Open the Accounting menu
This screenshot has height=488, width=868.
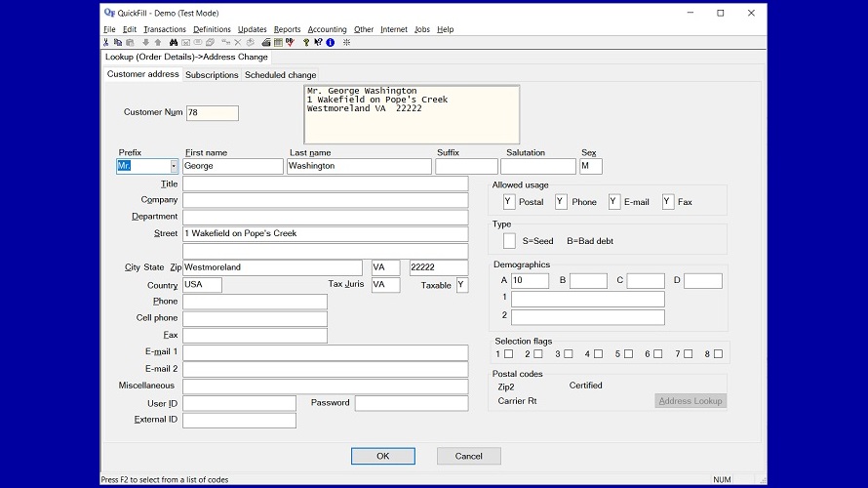coord(327,29)
